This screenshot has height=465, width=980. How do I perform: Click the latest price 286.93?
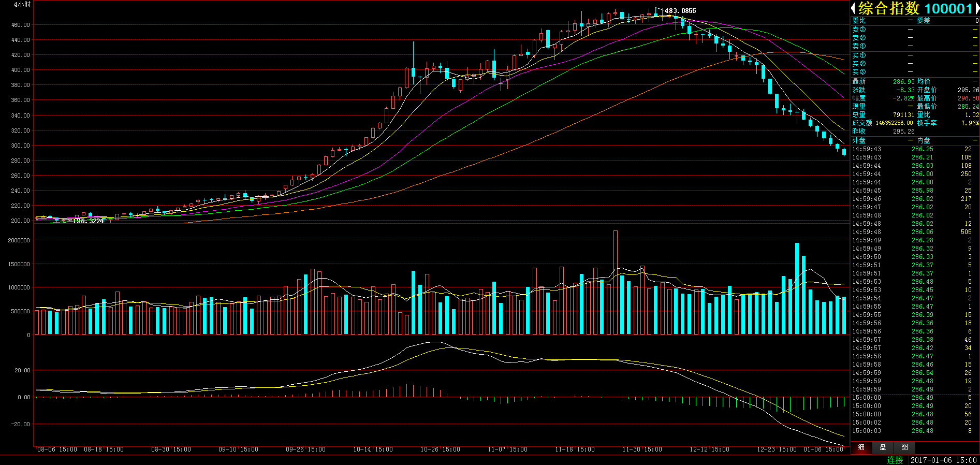pyautogui.click(x=903, y=82)
